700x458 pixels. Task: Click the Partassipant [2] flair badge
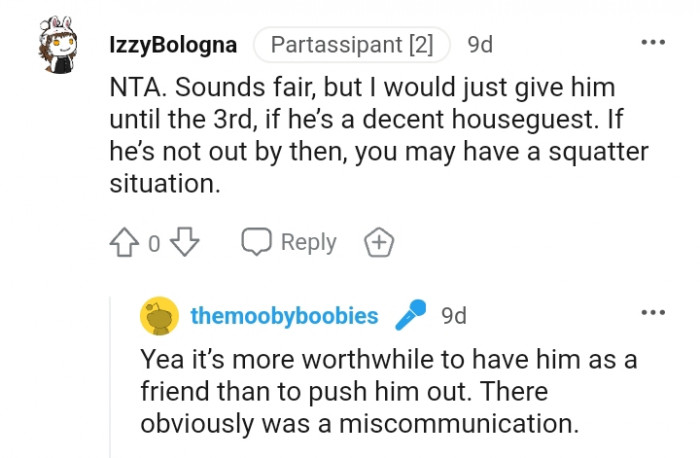[351, 45]
